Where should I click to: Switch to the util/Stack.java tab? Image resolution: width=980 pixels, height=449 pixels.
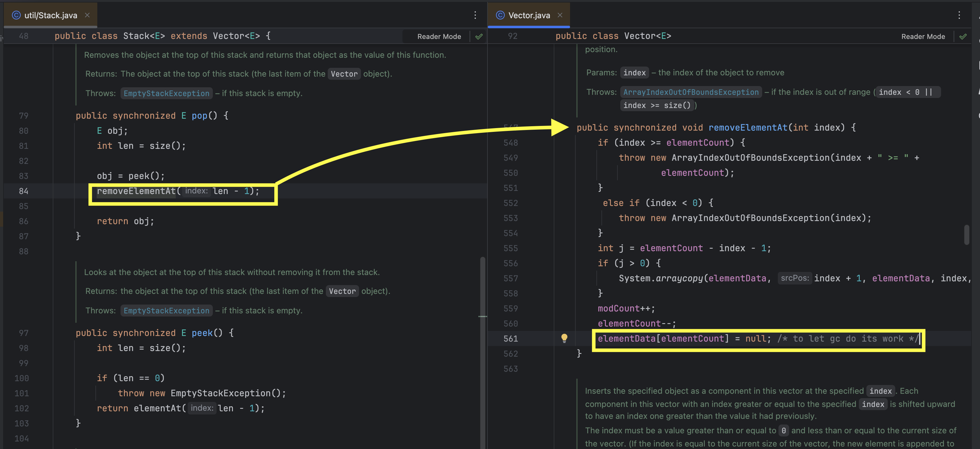click(51, 15)
